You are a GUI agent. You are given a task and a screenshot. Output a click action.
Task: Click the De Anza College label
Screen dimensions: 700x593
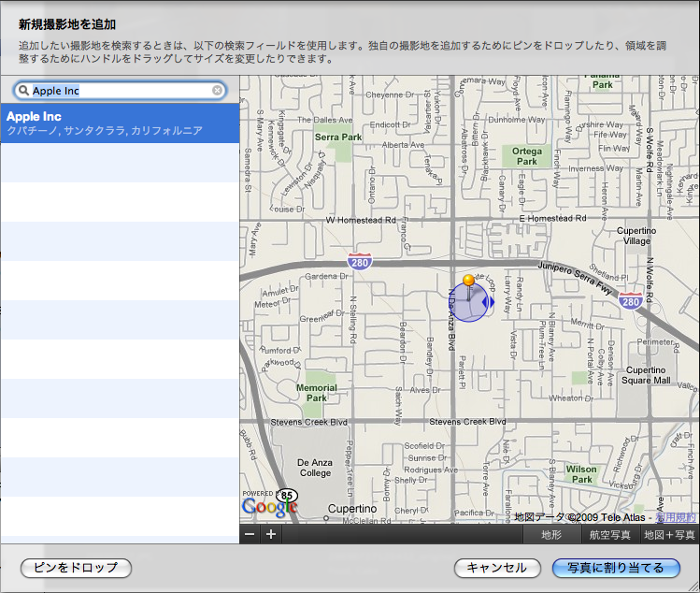pos(315,468)
